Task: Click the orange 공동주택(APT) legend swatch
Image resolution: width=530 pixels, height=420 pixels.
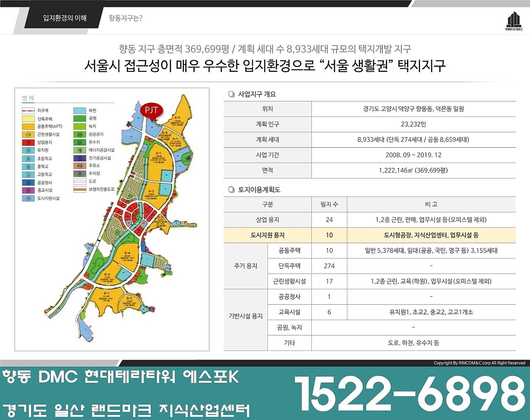Action: tap(28, 127)
